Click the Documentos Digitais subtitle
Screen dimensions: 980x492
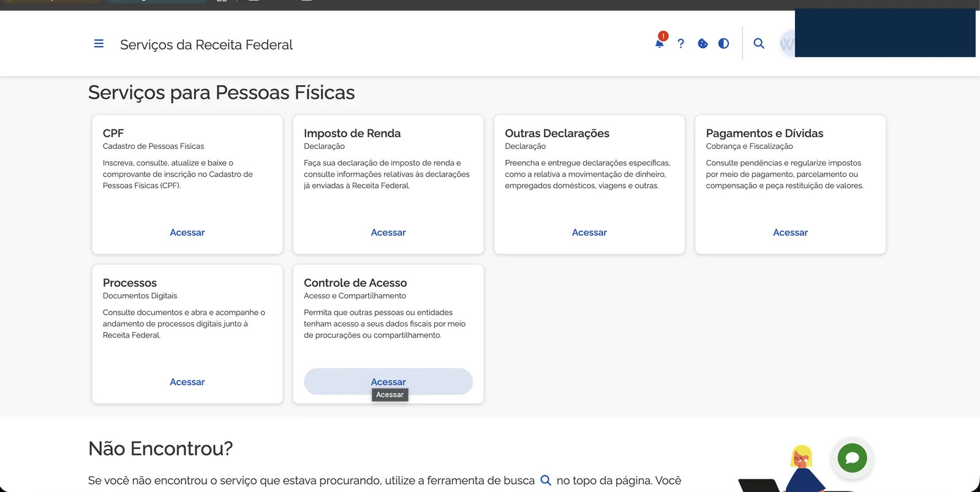click(x=140, y=296)
